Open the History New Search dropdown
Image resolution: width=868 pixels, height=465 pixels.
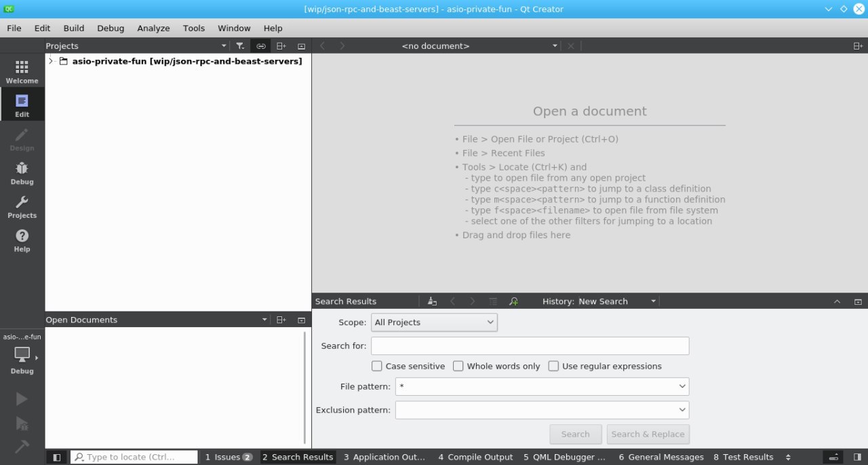617,301
